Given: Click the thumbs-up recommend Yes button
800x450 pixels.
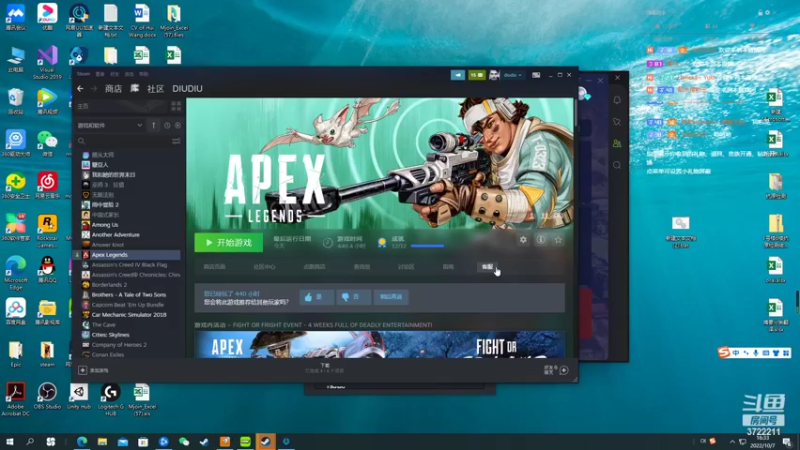Looking at the screenshot, I should point(317,297).
